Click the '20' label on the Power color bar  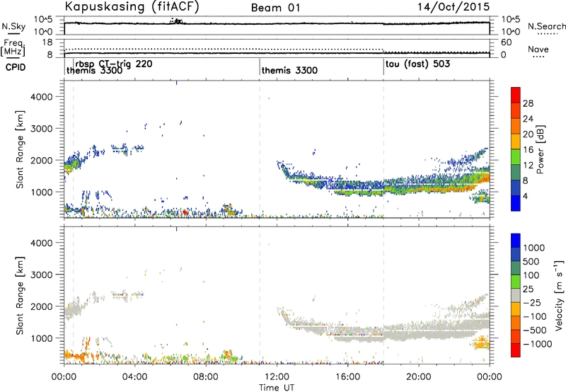click(528, 134)
